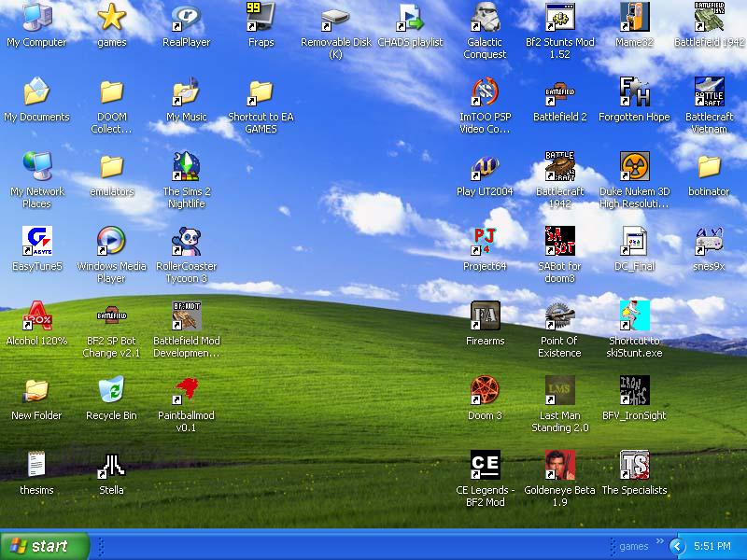Launch The Specialists mod

click(x=634, y=464)
